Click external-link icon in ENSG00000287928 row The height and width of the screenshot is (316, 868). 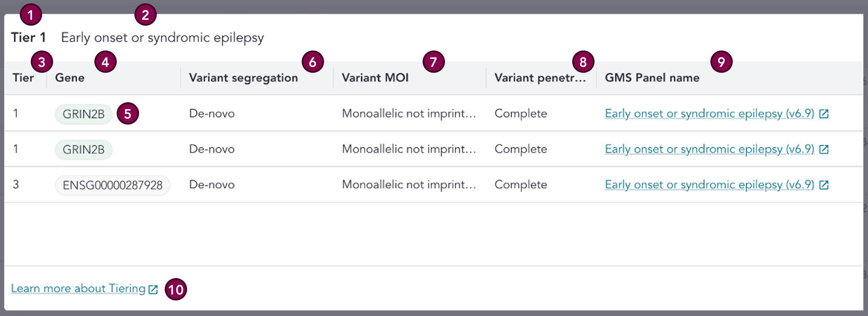[x=824, y=185]
